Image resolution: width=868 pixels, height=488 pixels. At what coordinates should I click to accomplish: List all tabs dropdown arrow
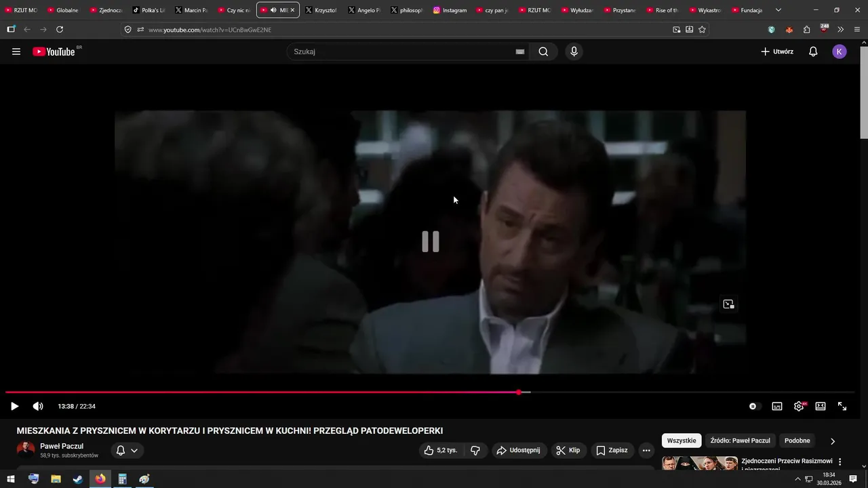(778, 10)
